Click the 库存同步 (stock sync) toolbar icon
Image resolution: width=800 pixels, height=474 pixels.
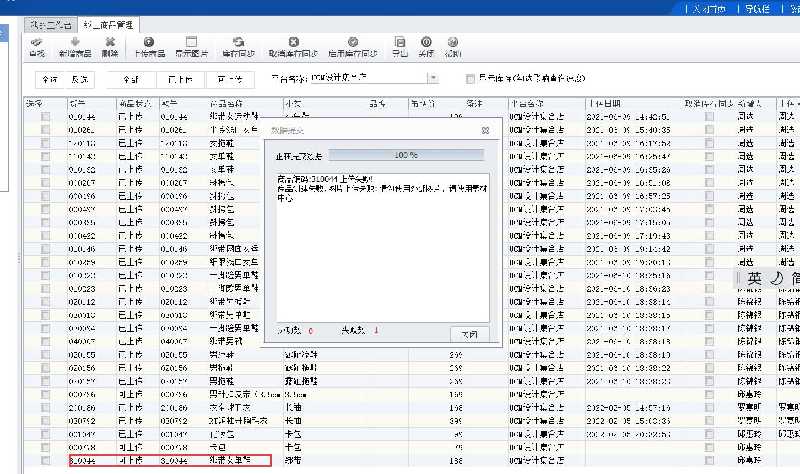point(239,43)
